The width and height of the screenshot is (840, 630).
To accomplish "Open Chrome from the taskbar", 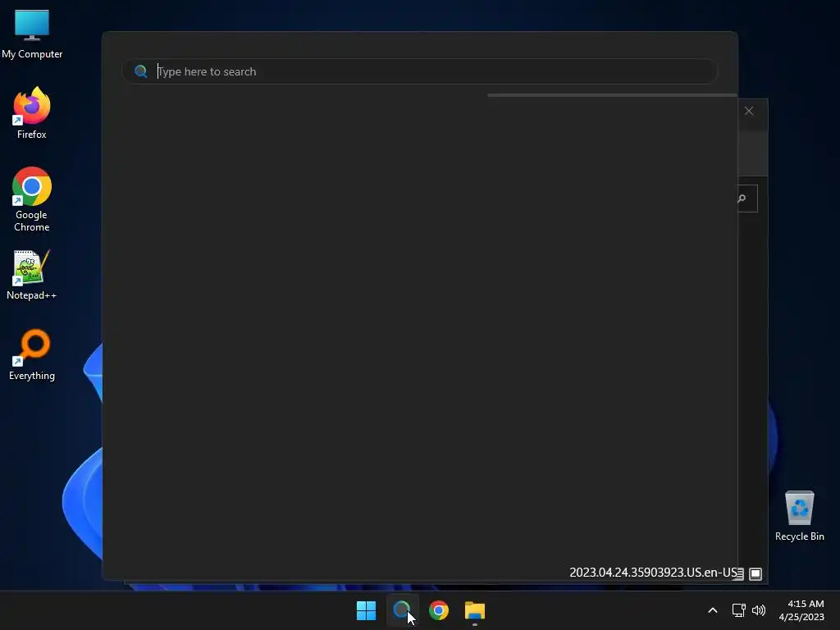I will [x=439, y=610].
